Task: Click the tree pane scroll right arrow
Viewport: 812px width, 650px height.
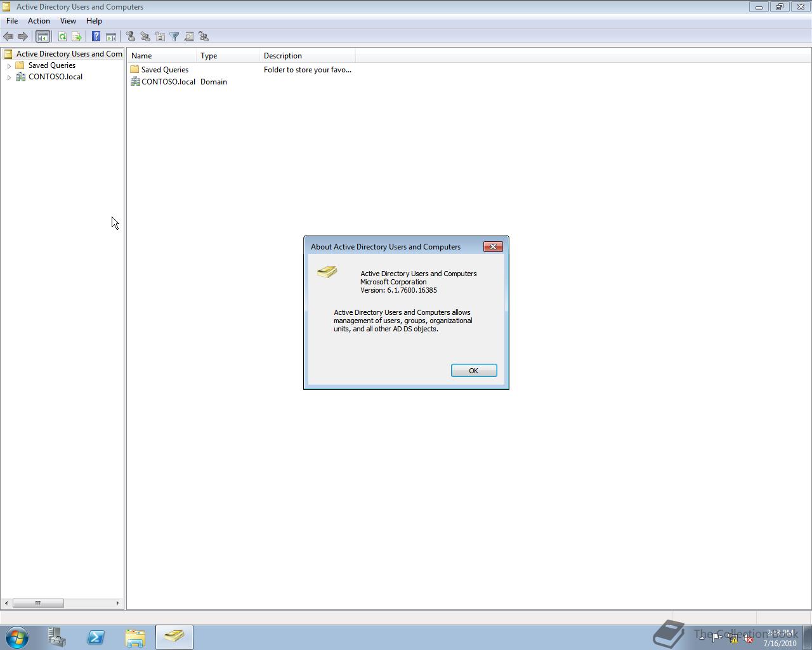Action: (x=117, y=603)
